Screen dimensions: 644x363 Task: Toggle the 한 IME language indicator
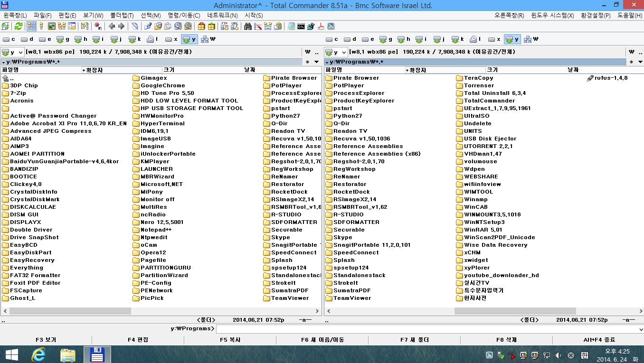[585, 355]
